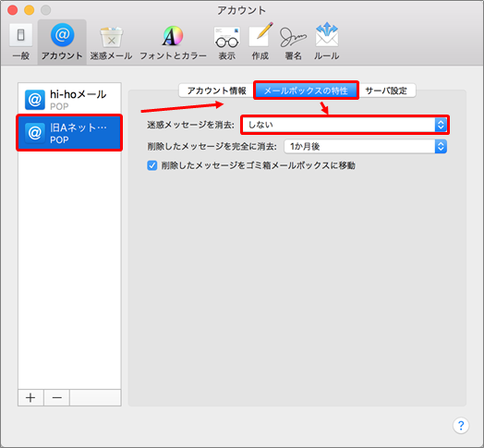
Task: Switch to the サーバ設定 tab
Action: click(386, 91)
